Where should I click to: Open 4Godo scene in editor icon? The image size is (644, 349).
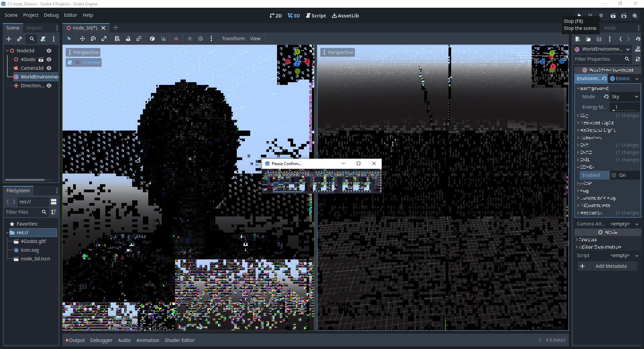point(41,59)
